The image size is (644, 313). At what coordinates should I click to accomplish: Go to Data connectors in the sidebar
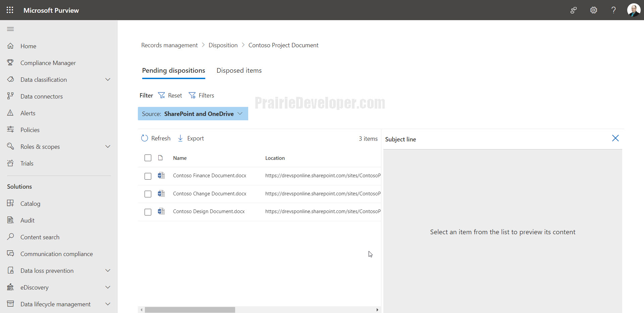point(42,96)
